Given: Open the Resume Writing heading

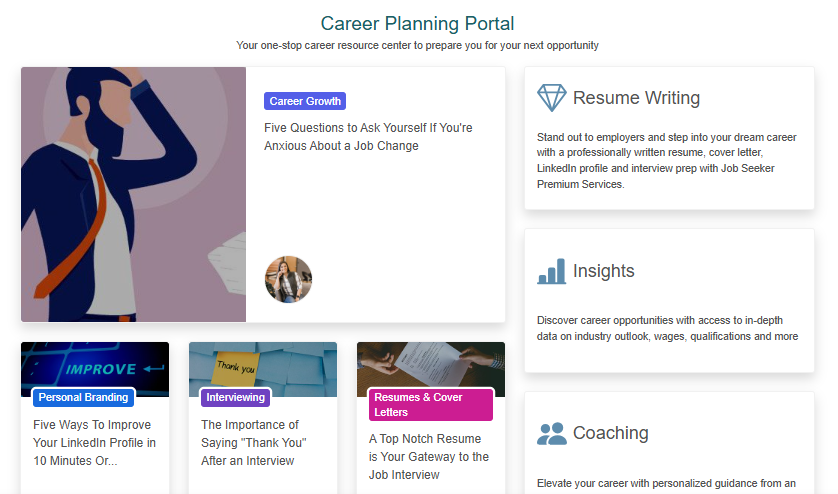Looking at the screenshot, I should (x=636, y=98).
